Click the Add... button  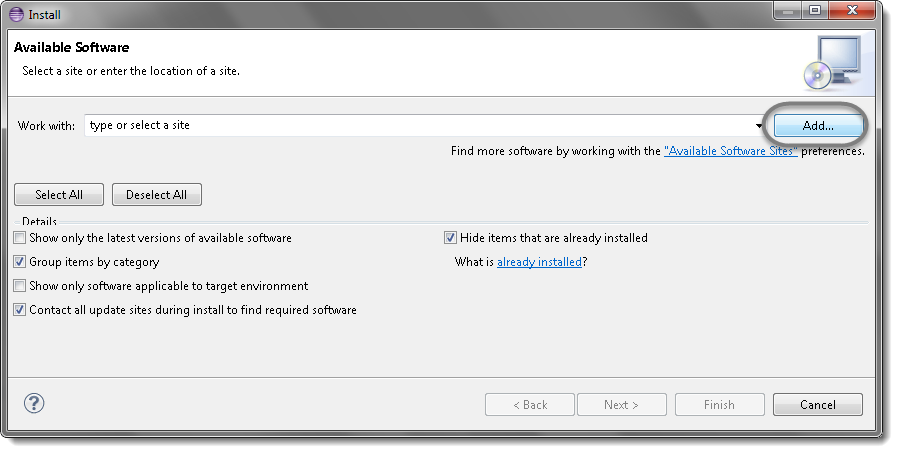817,126
